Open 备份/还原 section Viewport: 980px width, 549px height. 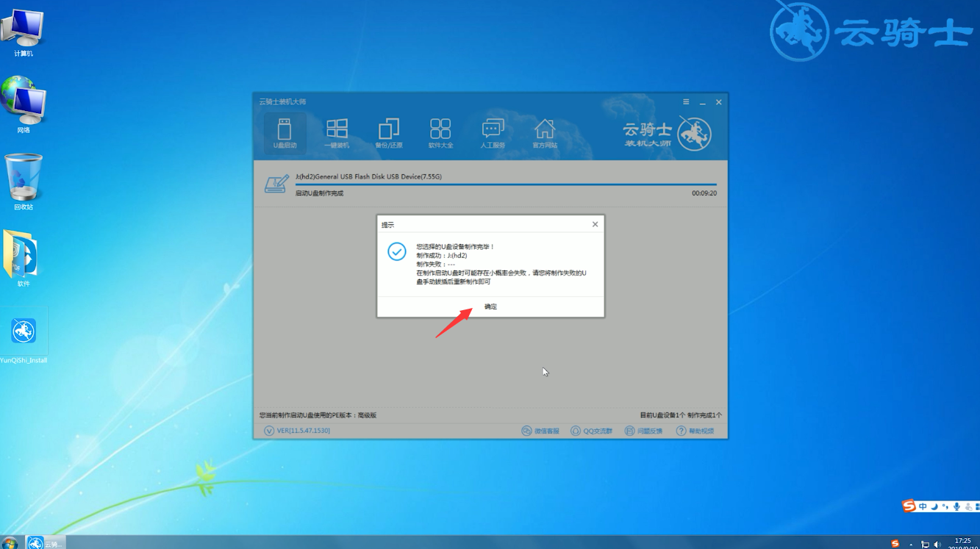[389, 132]
